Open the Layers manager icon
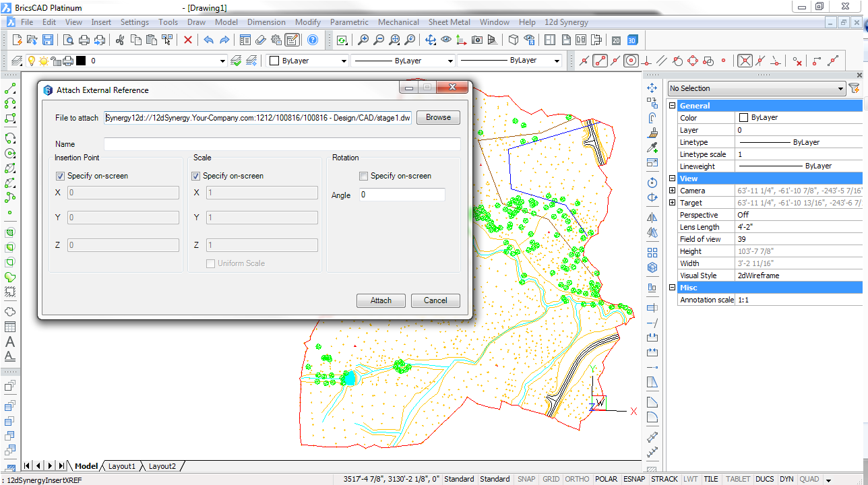The height and width of the screenshot is (485, 868). pyautogui.click(x=16, y=61)
